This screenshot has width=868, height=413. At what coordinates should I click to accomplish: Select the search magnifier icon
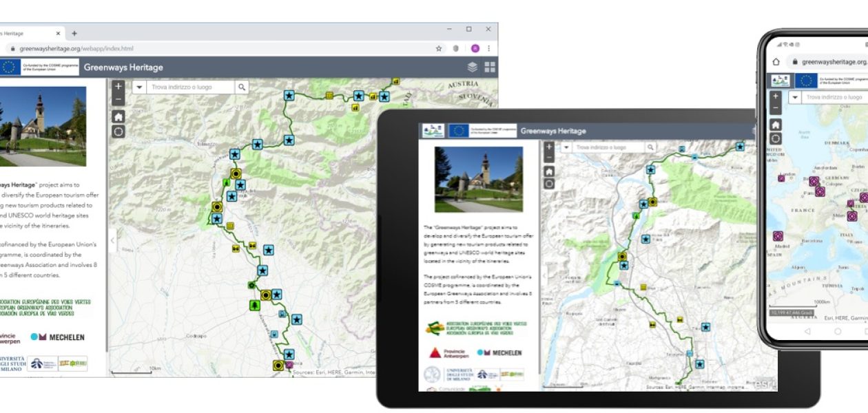pyautogui.click(x=242, y=87)
